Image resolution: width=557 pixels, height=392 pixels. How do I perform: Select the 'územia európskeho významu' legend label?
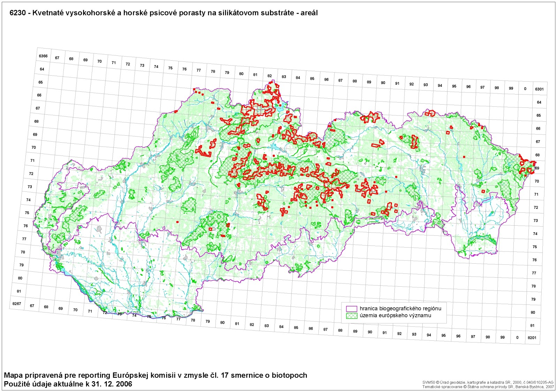coord(396,316)
